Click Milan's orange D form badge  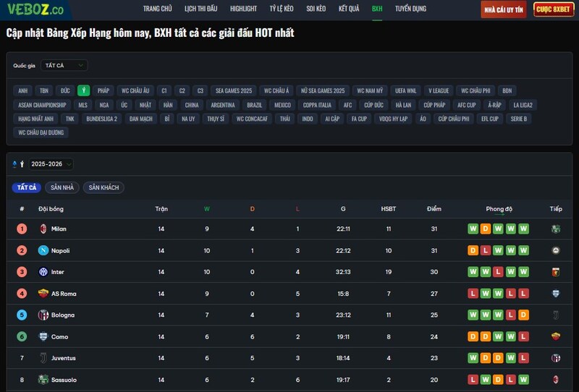(x=484, y=229)
